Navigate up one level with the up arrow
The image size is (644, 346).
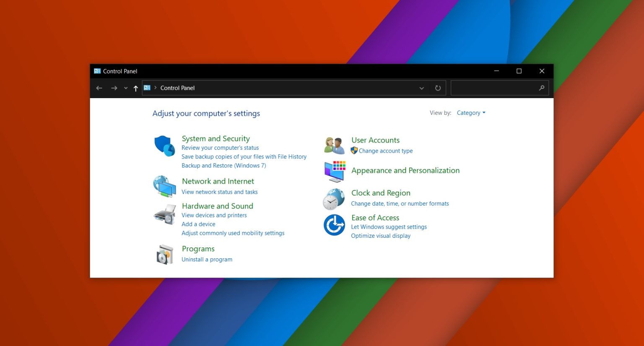pyautogui.click(x=135, y=88)
